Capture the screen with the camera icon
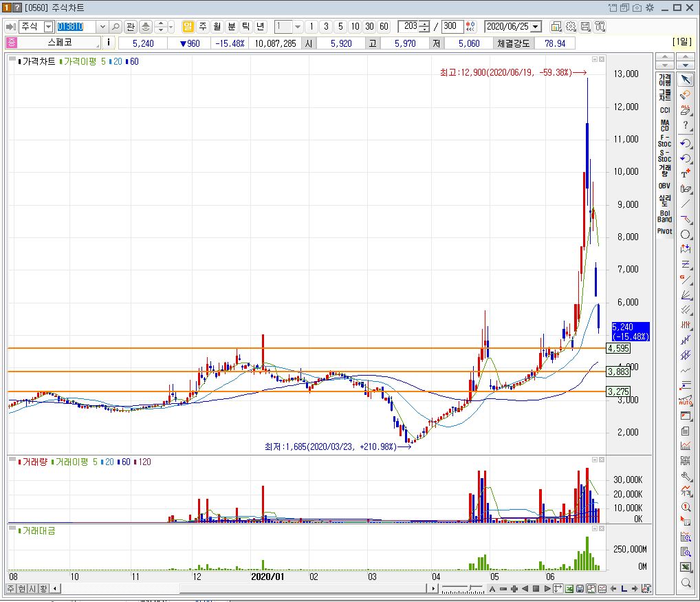 pos(637,8)
